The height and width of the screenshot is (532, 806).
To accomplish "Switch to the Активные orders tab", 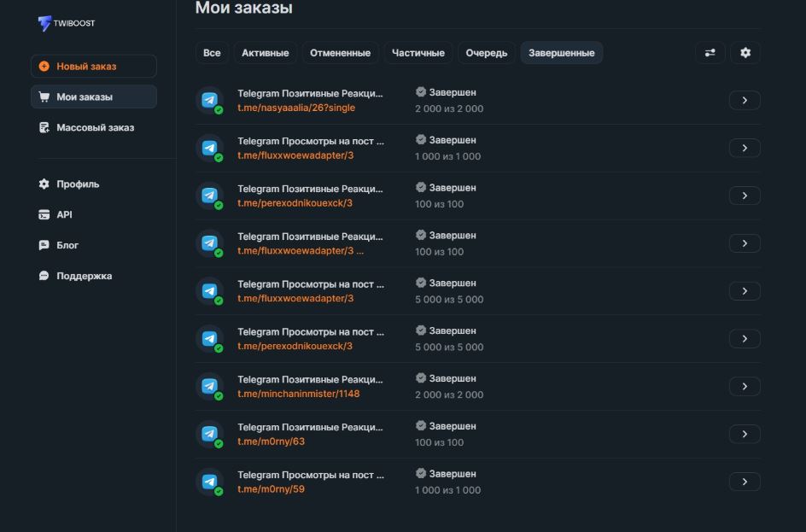I will pyautogui.click(x=265, y=53).
